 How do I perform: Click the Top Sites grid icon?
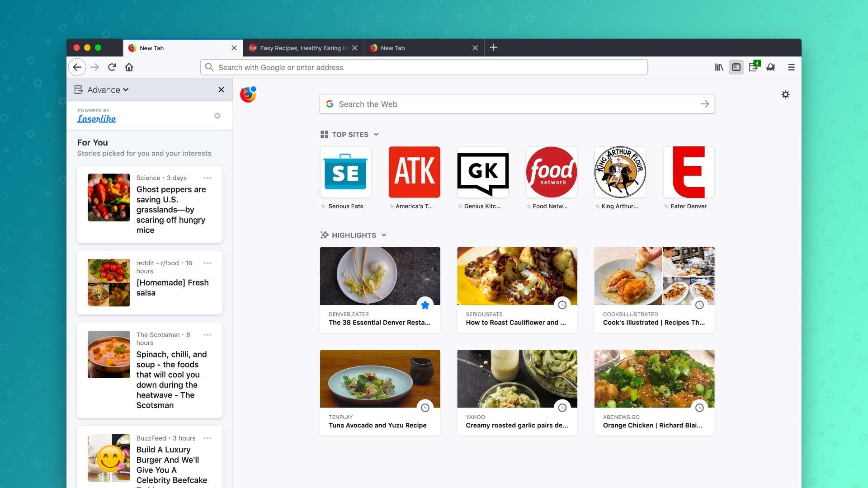324,135
